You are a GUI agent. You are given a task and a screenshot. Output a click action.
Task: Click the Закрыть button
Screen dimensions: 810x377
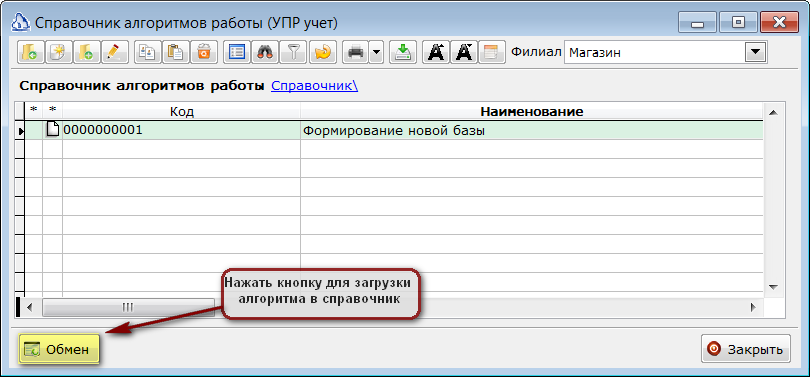point(745,349)
